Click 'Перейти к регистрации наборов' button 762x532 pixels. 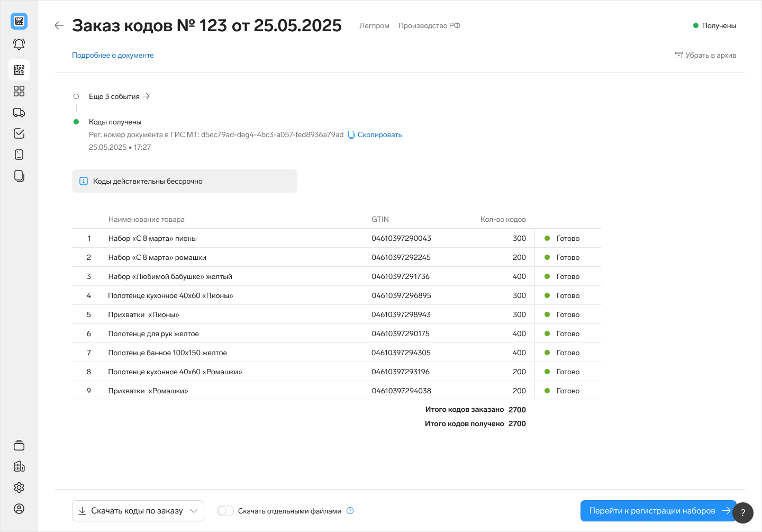658,511
